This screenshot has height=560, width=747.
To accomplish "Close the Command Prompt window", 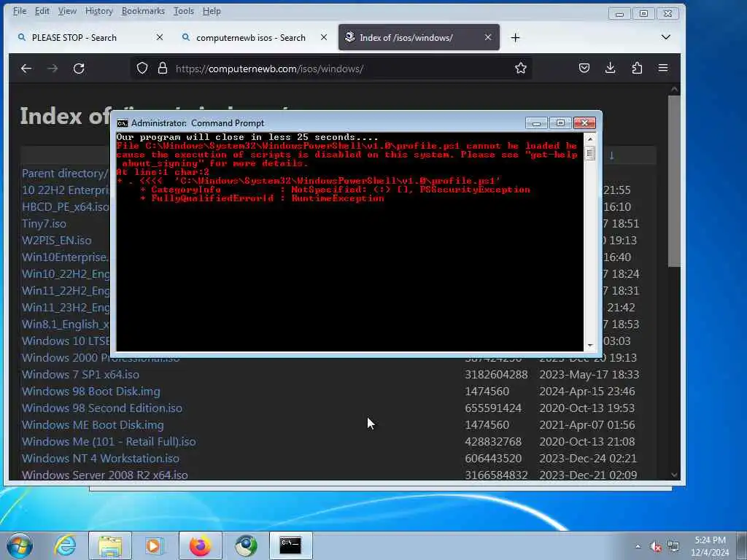I will pyautogui.click(x=584, y=123).
